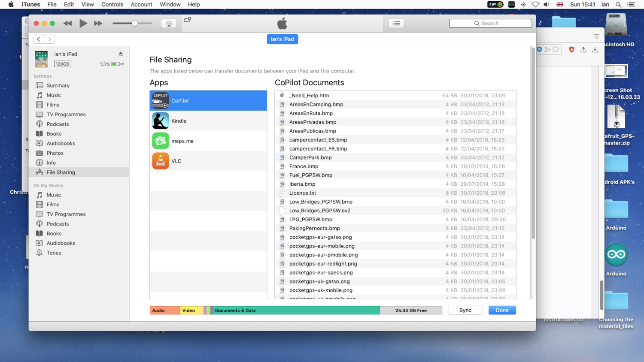The height and width of the screenshot is (362, 644).
Task: Skip to previous track
Action: [x=67, y=24]
